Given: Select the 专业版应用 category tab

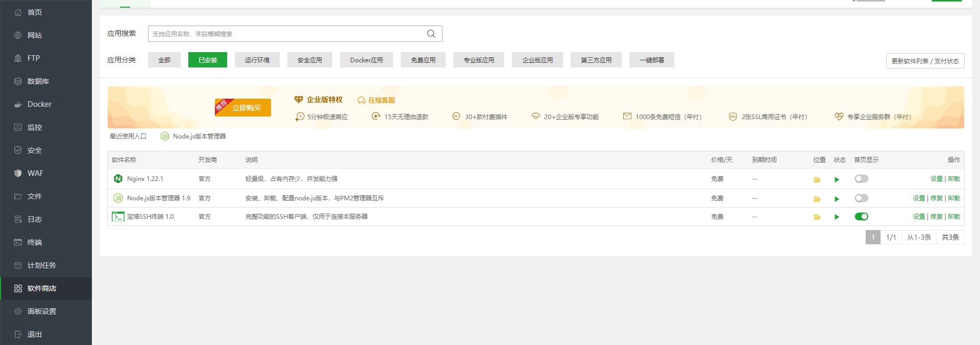Looking at the screenshot, I should click(x=479, y=60).
